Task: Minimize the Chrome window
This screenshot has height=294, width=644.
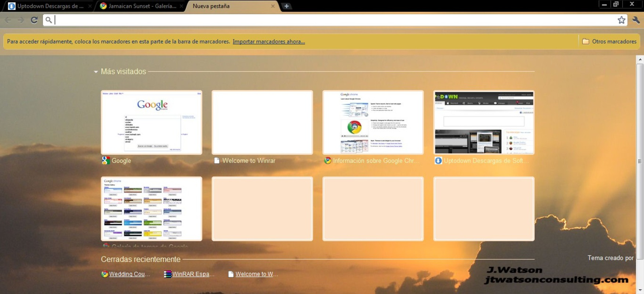Action: tap(604, 4)
